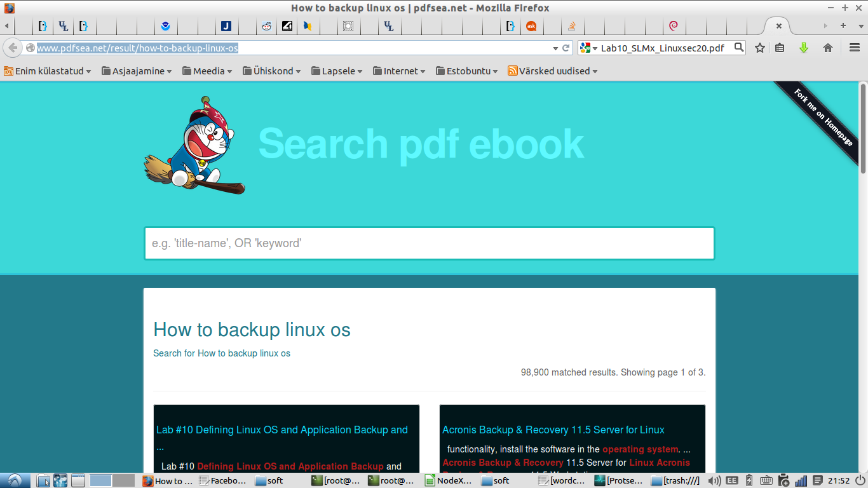Switch to the second workspace in the pager

123,481
